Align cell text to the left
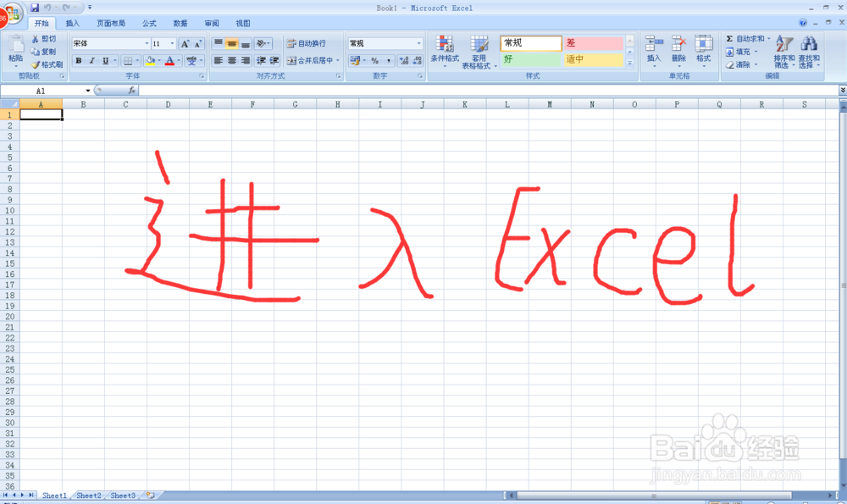The height and width of the screenshot is (504, 847). click(219, 60)
